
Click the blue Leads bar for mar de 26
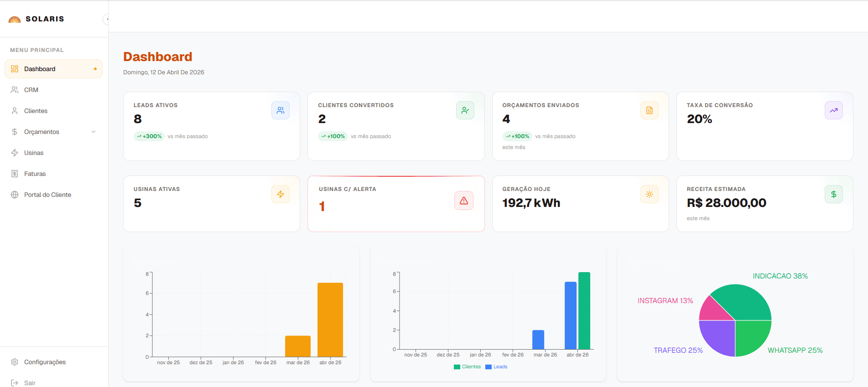[x=538, y=340]
